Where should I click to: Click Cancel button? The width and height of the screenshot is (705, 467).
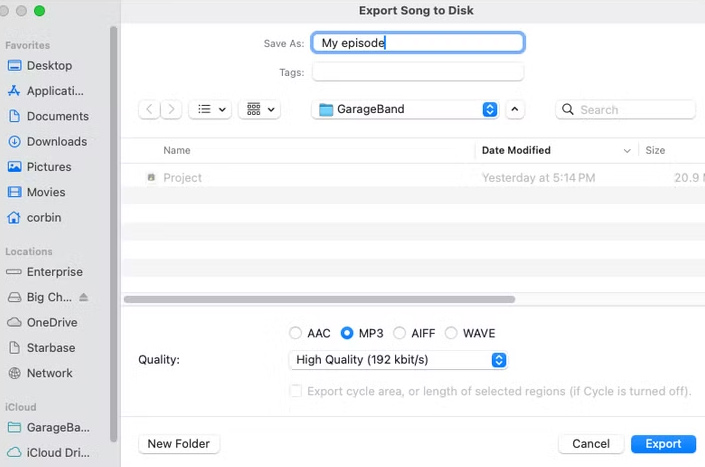pos(591,444)
